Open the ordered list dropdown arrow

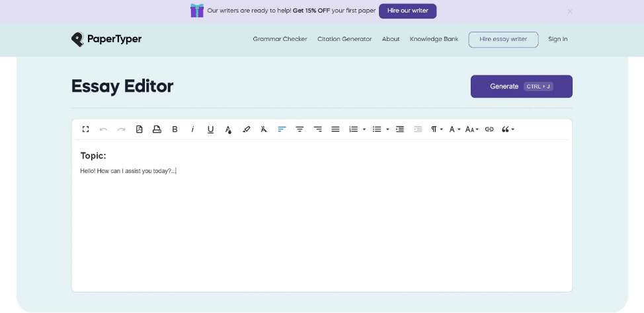tap(364, 129)
